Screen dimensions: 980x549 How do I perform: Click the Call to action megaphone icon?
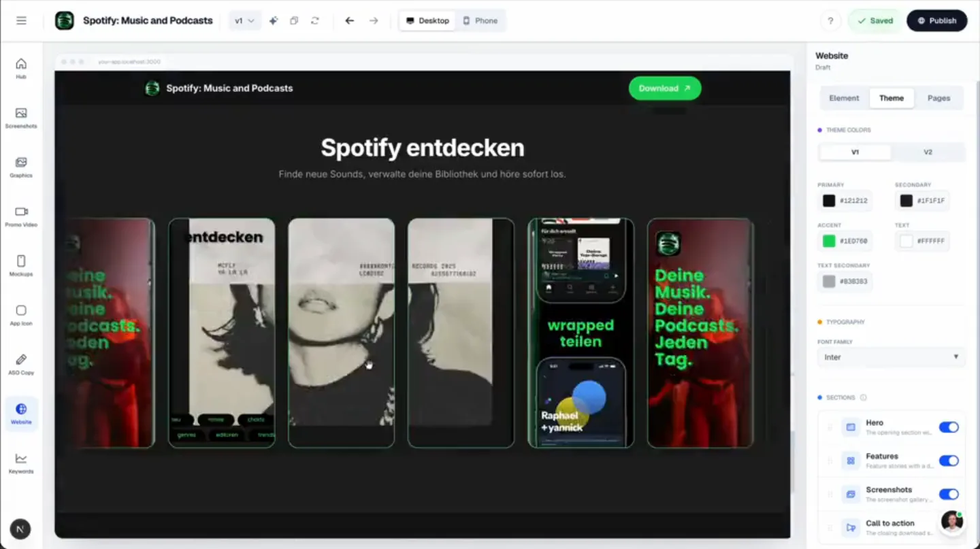[x=851, y=527]
